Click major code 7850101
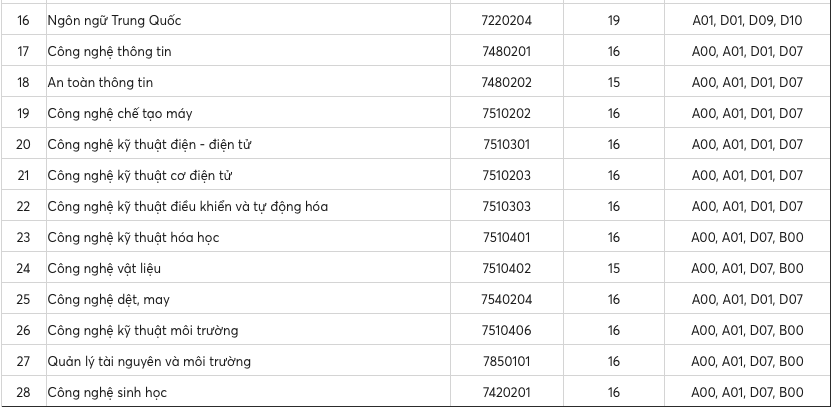This screenshot has height=409, width=832. 506,361
